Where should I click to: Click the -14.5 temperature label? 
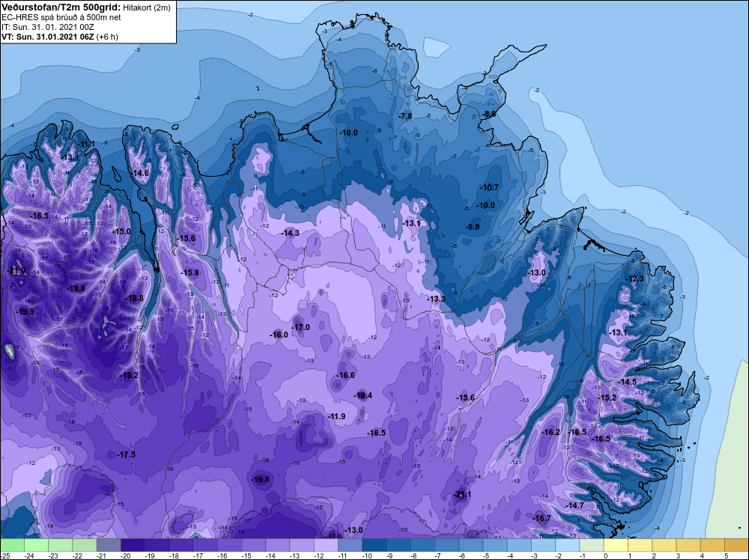click(627, 382)
